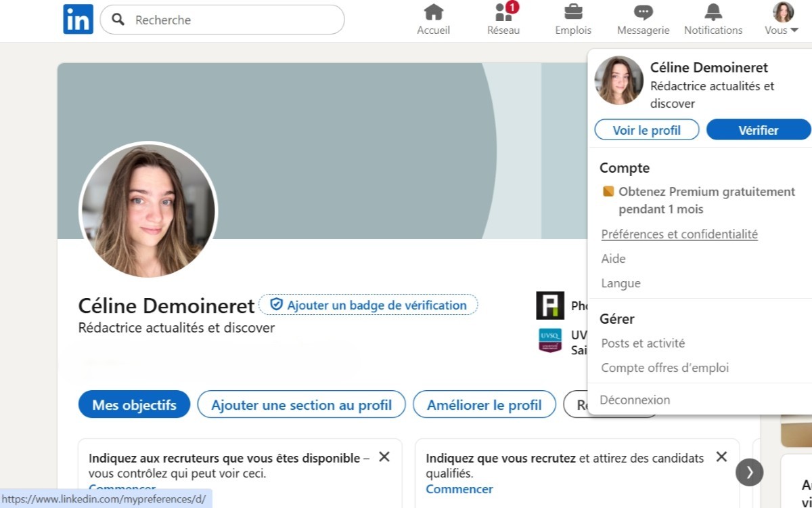The width and height of the screenshot is (812, 508).
Task: Select Mes objectifs
Action: [x=133, y=404]
